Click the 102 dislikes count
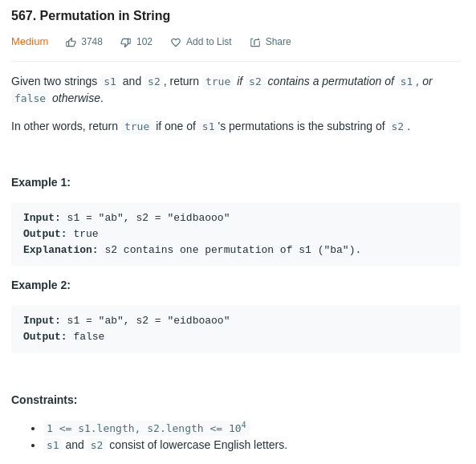This screenshot has height=464, width=476. (144, 42)
